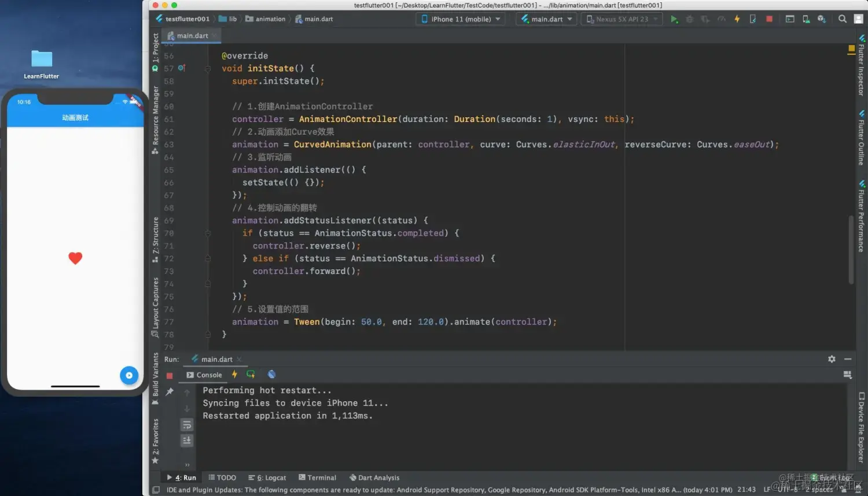
Task: Toggle soft-wrap in the console
Action: (187, 425)
